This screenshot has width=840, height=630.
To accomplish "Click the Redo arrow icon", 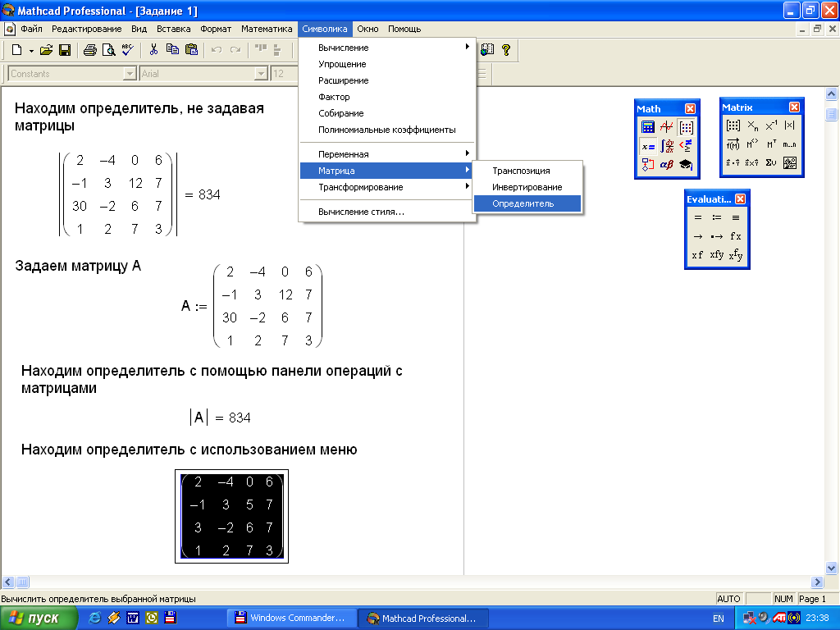I will click(235, 50).
